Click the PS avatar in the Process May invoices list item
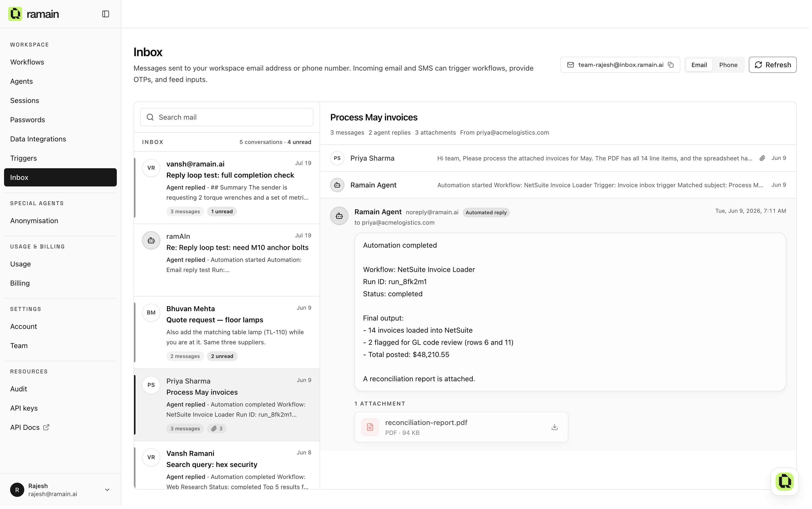The image size is (812, 509). [x=151, y=385]
